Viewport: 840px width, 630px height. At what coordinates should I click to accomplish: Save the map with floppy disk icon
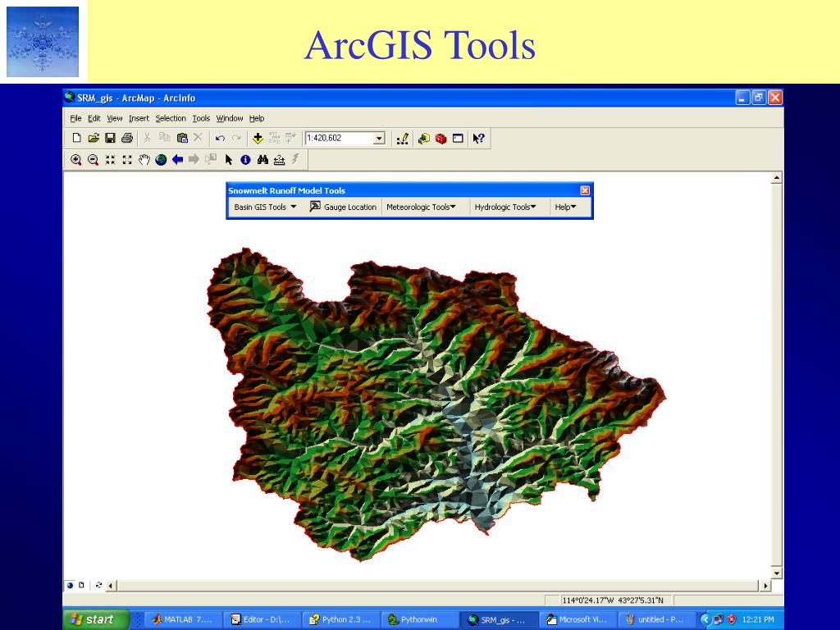click(x=110, y=138)
